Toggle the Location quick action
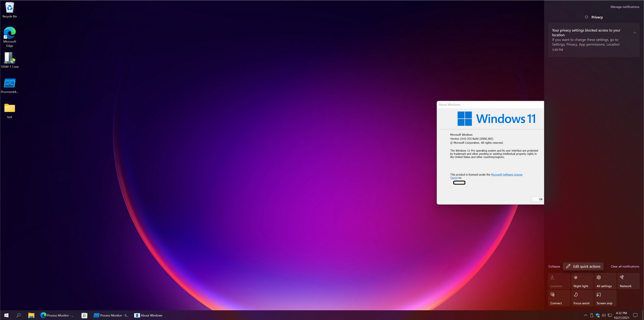 558,281
